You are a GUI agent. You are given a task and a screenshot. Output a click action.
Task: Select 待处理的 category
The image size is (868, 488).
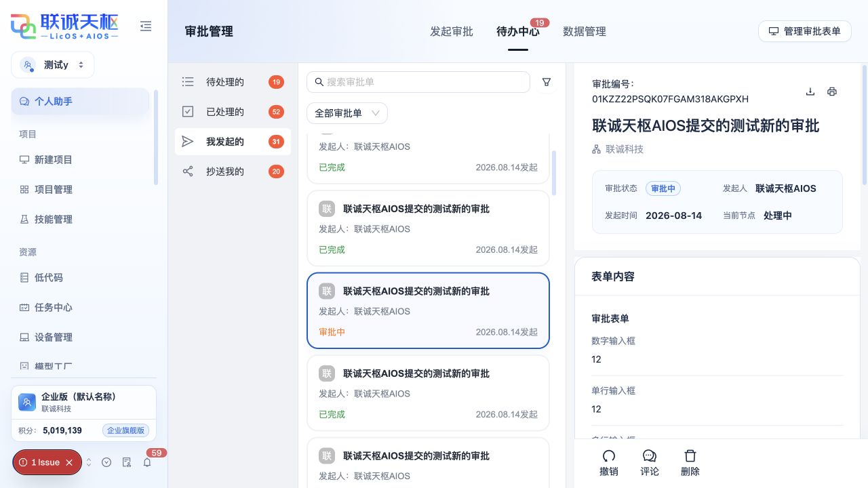(x=233, y=82)
